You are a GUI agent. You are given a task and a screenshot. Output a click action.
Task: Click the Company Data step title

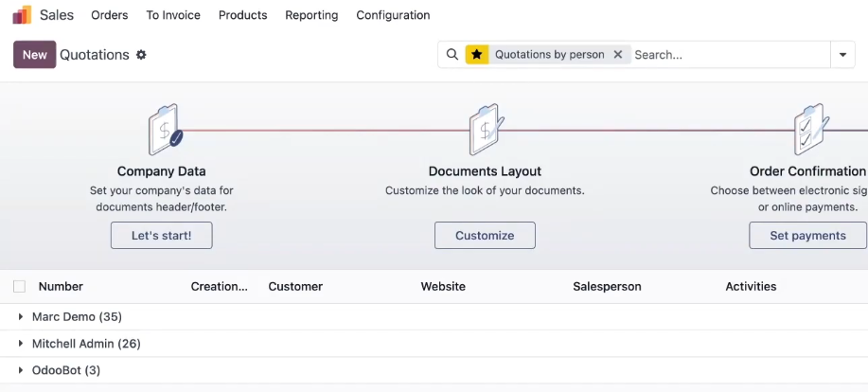(162, 171)
